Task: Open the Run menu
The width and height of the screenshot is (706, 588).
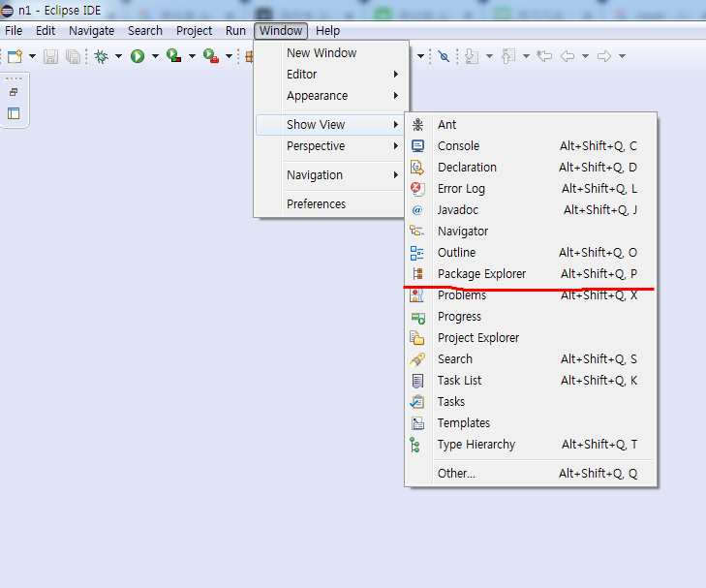Action: coord(235,31)
